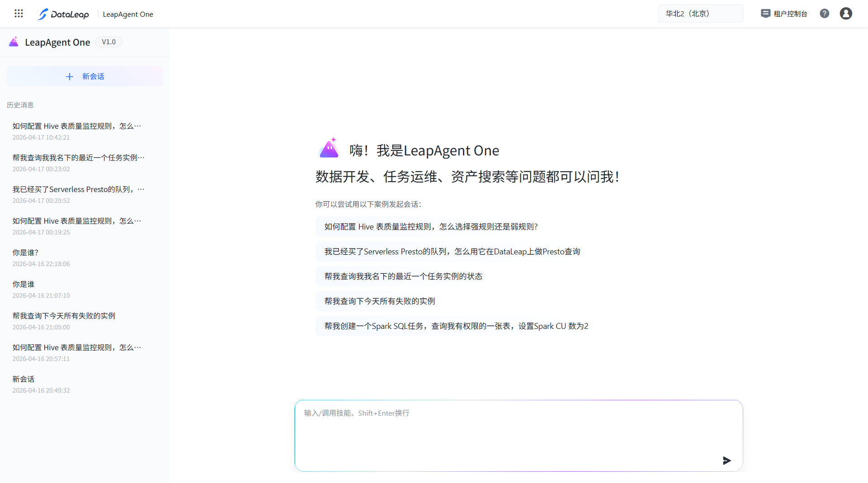Choose the Serverless Presto queue example prompt
Viewport: 868px width, 483px height.
pyautogui.click(x=452, y=252)
